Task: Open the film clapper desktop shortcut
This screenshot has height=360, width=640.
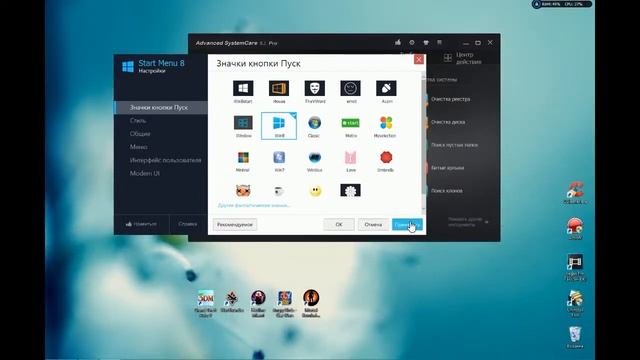Action: tap(575, 267)
